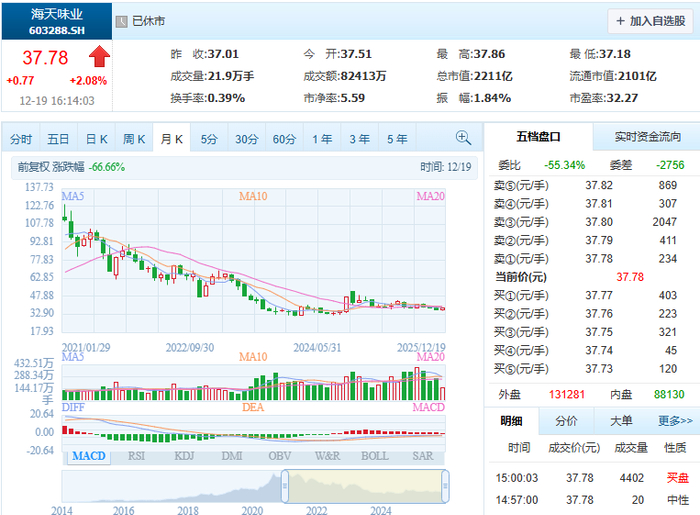Click the red up arrow price indicator

point(99,57)
